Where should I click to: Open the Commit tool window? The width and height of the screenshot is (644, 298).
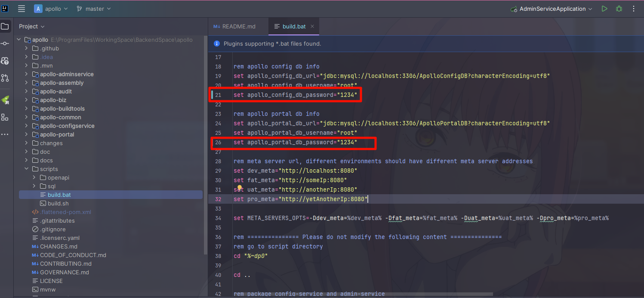click(x=5, y=43)
